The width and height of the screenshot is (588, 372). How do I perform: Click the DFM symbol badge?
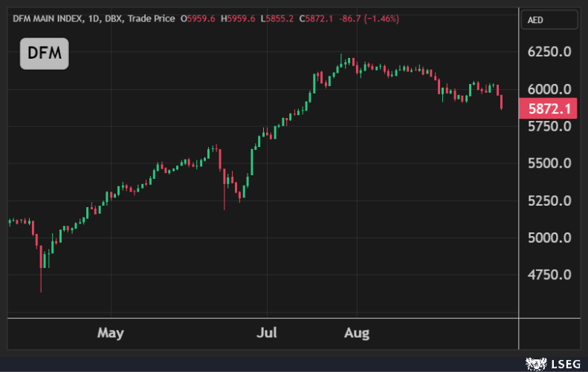coord(44,53)
